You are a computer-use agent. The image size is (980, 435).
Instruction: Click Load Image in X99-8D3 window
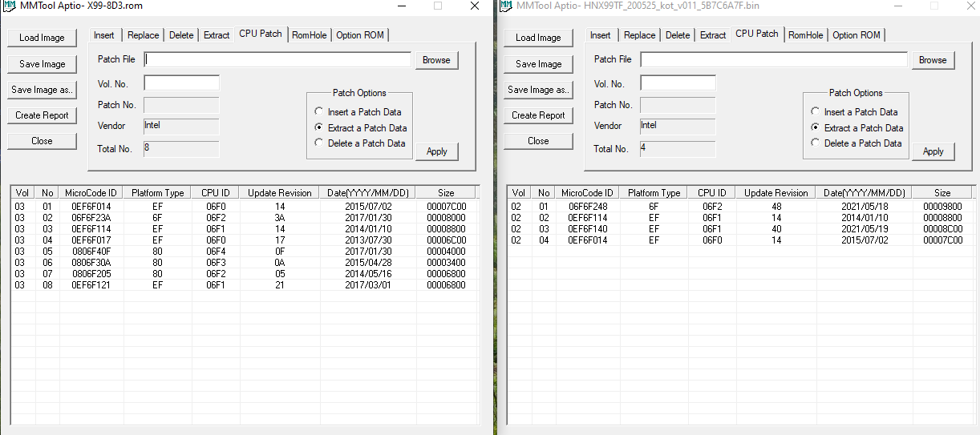pos(42,38)
